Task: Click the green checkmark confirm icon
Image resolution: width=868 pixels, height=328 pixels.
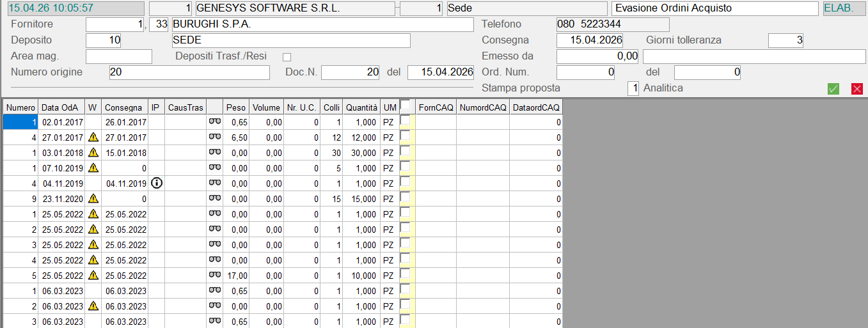Action: [x=833, y=89]
